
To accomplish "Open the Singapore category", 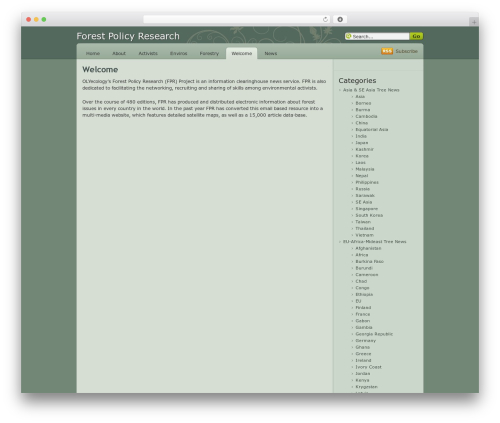I will click(x=367, y=209).
